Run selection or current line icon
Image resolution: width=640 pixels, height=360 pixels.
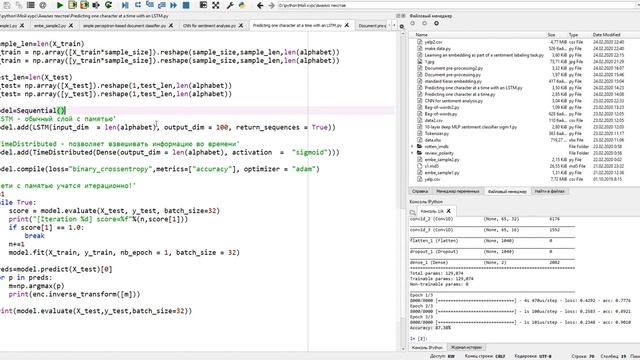click(96, 5)
